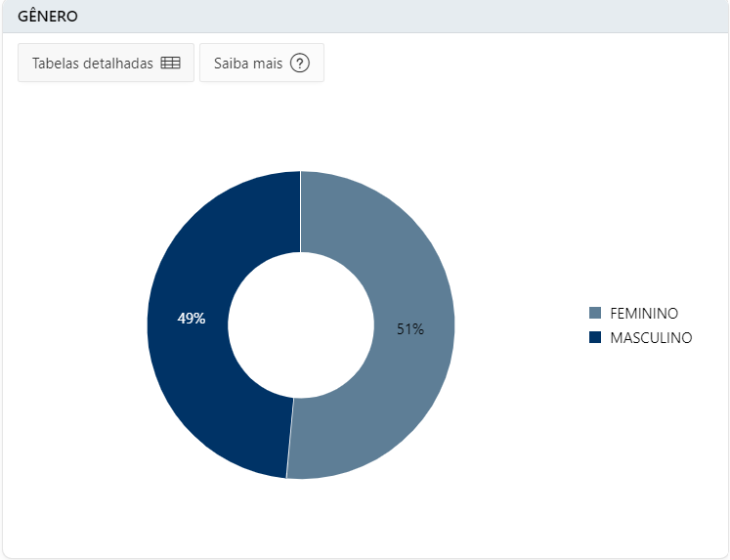Toggle the FEMININO legend color square
Screen dimensions: 730x560
point(595,313)
